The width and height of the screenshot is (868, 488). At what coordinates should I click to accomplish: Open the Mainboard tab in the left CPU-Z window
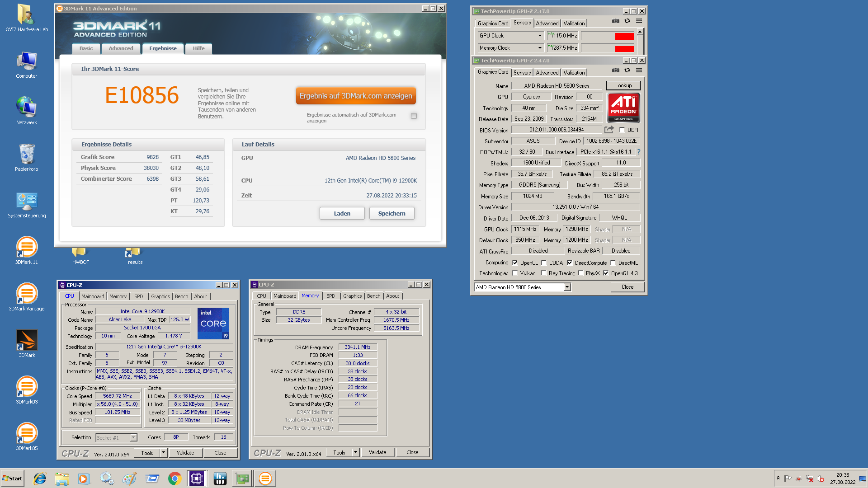[93, 296]
